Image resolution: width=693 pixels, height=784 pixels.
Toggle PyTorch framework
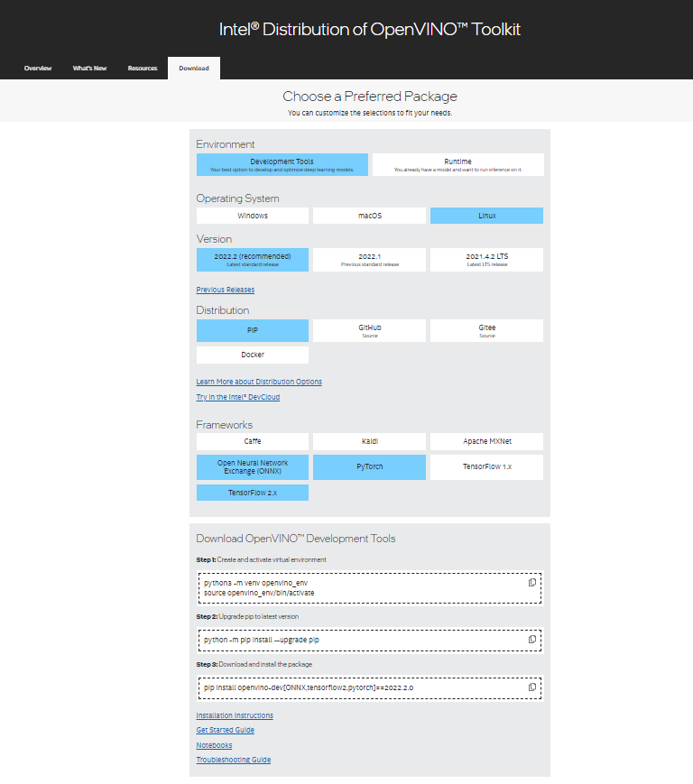pos(369,467)
